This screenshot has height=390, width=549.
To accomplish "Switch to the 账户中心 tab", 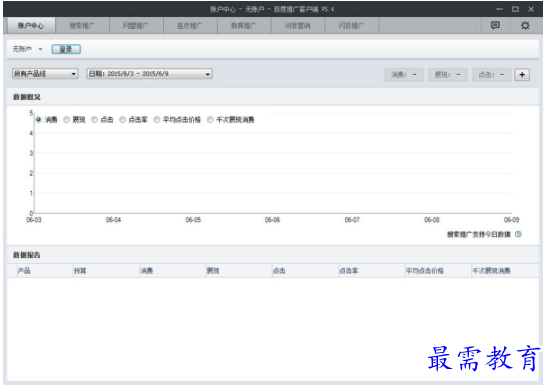I will tap(30, 26).
